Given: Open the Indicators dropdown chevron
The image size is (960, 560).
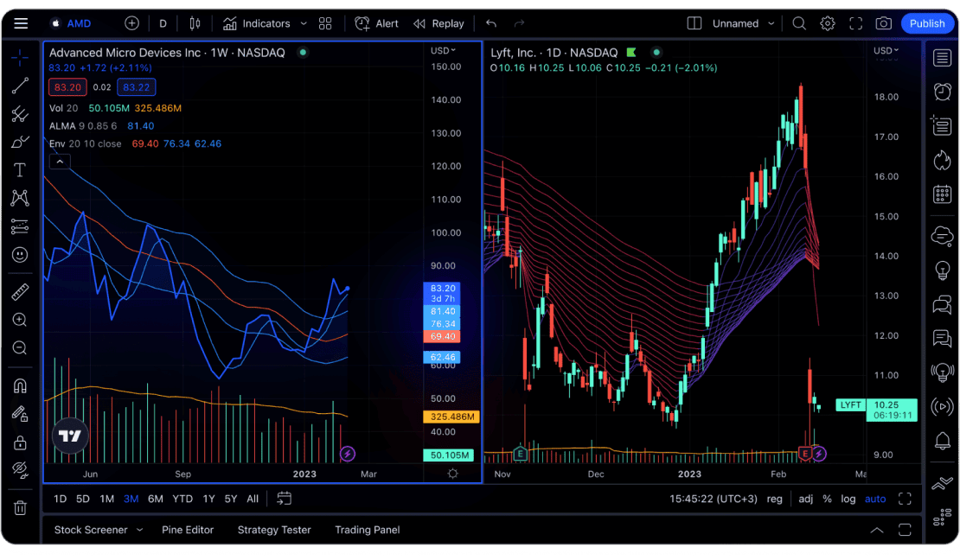Looking at the screenshot, I should (302, 23).
